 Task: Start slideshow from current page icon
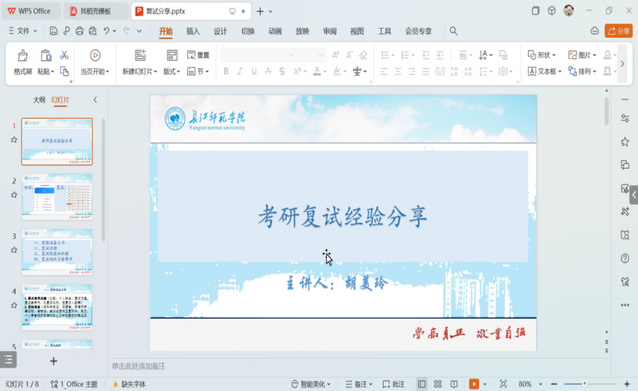click(x=95, y=55)
